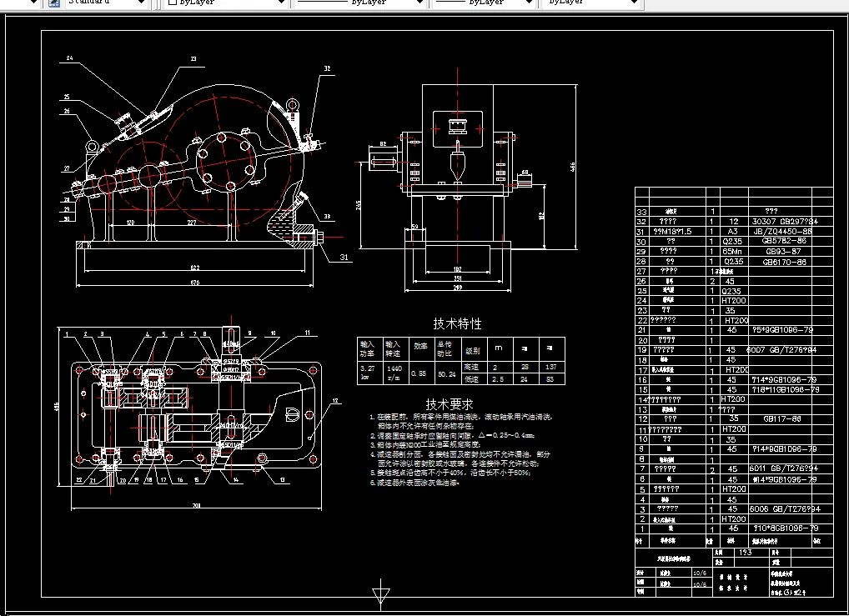Select the 622 base dimension text

point(195,268)
